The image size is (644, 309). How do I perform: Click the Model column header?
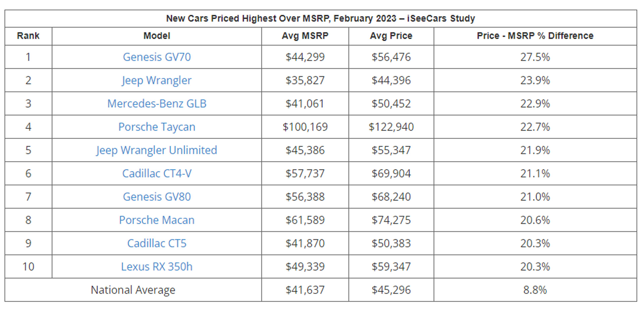157,36
